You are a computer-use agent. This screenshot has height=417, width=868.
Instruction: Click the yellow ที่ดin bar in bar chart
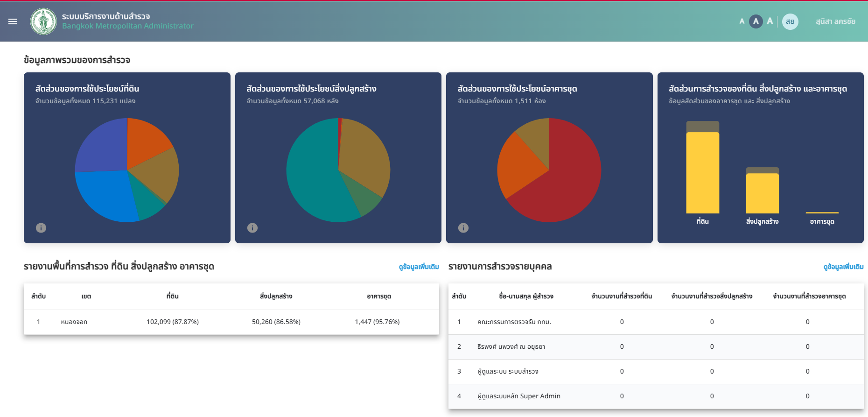703,173
